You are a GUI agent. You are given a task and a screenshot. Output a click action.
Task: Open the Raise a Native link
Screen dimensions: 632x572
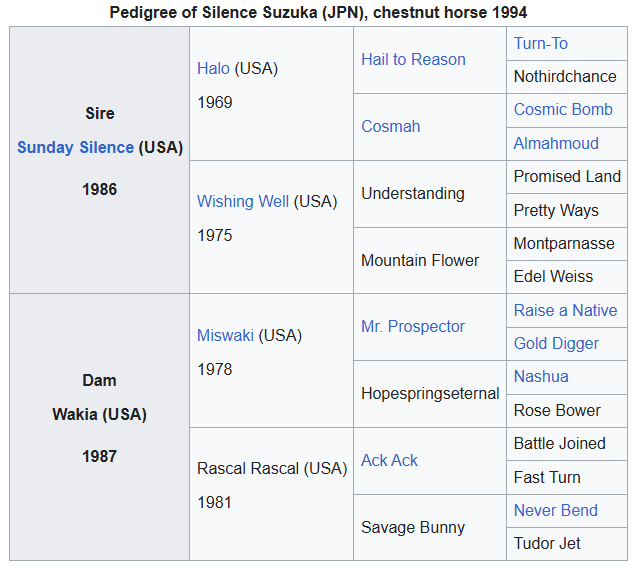click(565, 310)
